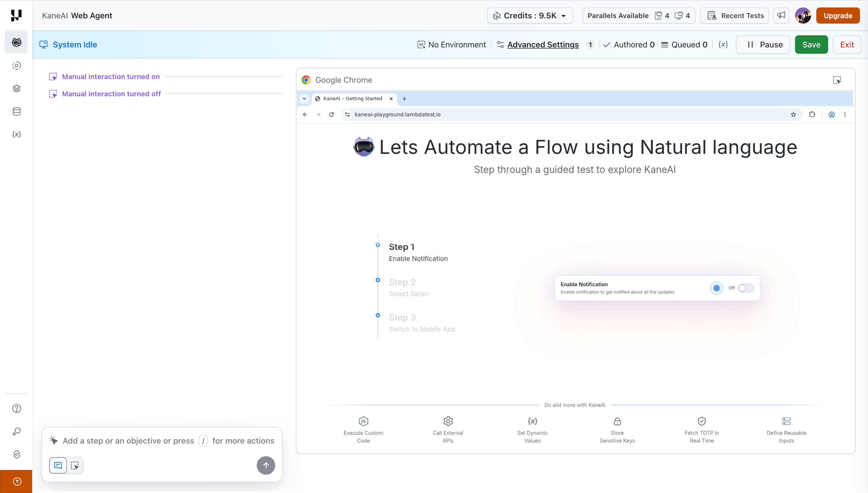
Task: Close the KaneAI – Getting Started tab
Action: [391, 99]
